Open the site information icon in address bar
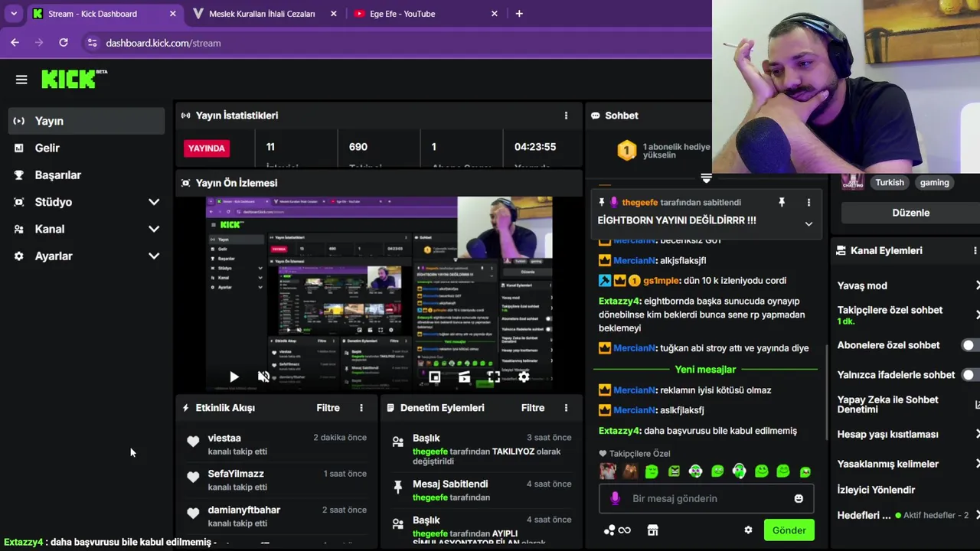Image resolution: width=980 pixels, height=551 pixels. pos(92,43)
